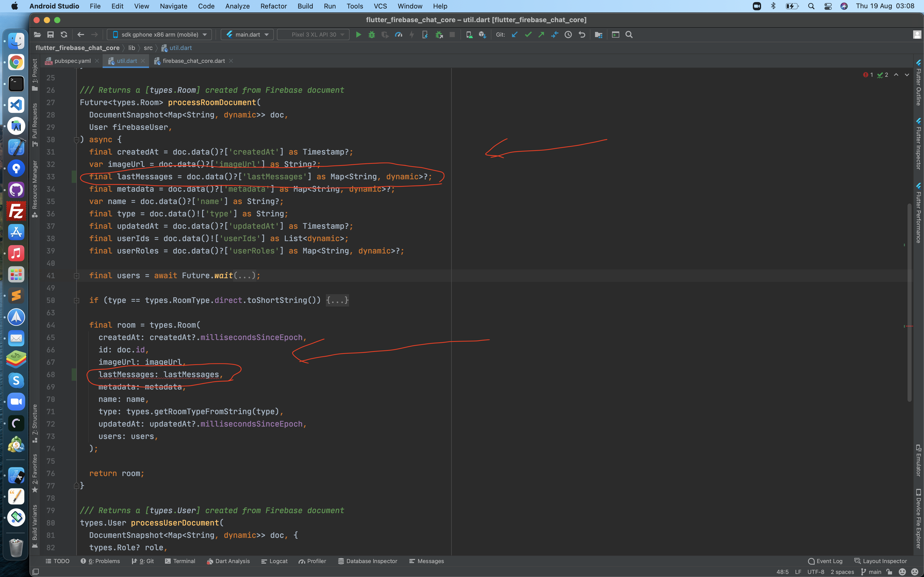This screenshot has height=577, width=924.
Task: Commit changes with the green Git checkmark
Action: 528,34
